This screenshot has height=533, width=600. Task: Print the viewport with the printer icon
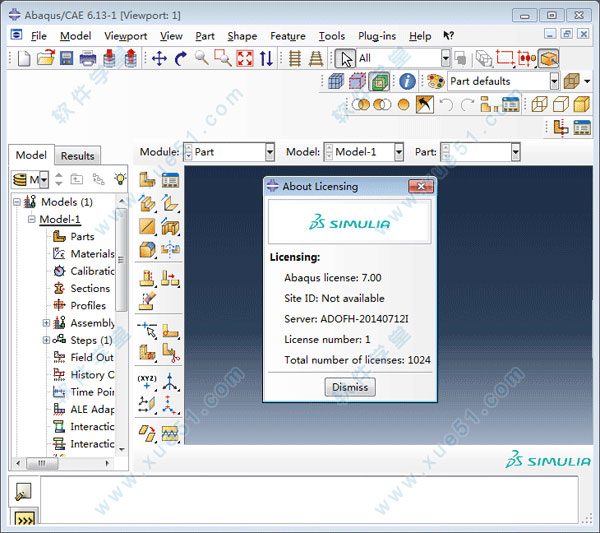tap(88, 59)
